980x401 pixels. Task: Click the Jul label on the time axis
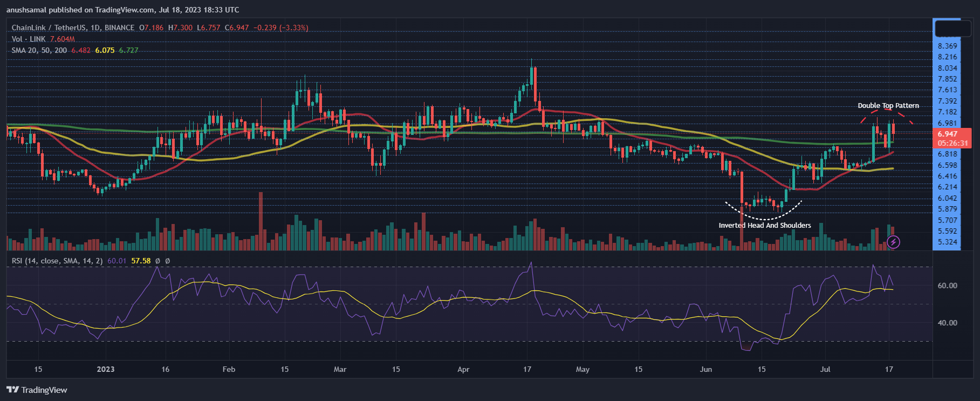tap(825, 369)
